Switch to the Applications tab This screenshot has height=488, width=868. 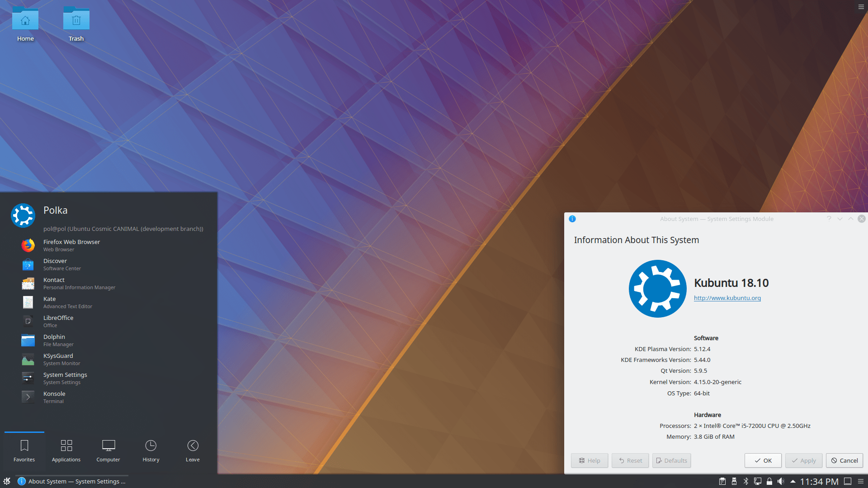pos(66,451)
